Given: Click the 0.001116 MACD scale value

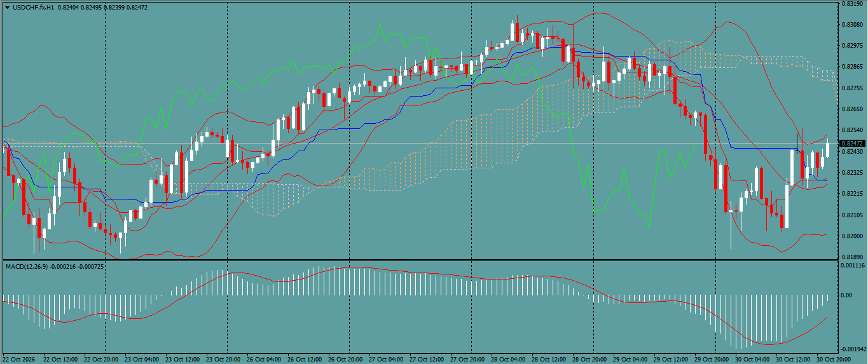Looking at the screenshot, I should click(853, 266).
